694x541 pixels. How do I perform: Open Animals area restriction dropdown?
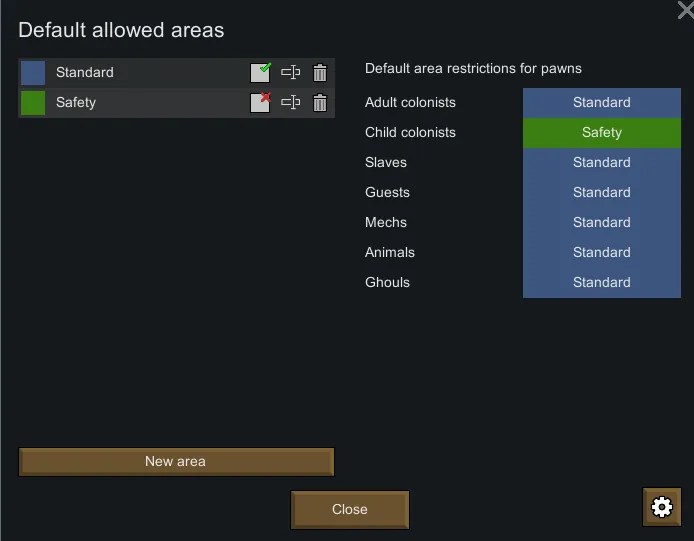click(601, 253)
